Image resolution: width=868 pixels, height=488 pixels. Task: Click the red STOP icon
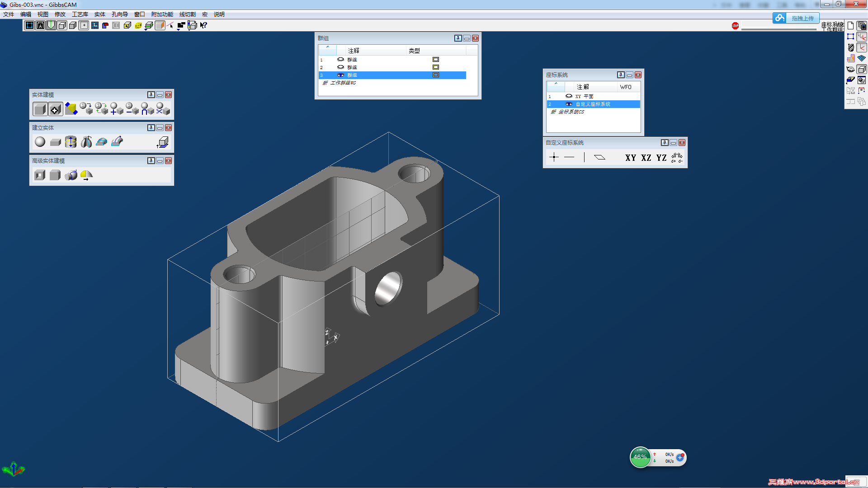tap(735, 26)
